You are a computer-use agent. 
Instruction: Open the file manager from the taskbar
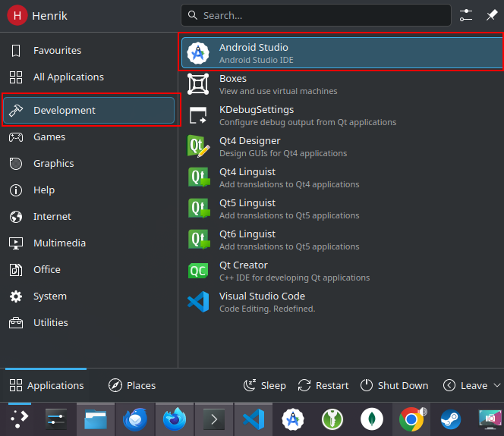pos(96,419)
